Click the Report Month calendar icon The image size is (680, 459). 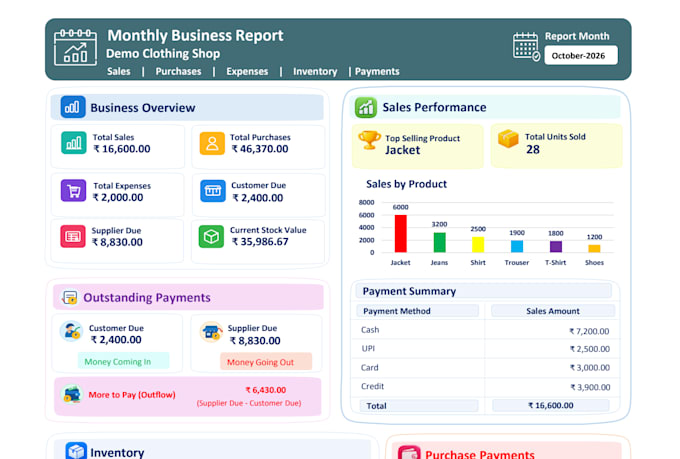(x=526, y=46)
